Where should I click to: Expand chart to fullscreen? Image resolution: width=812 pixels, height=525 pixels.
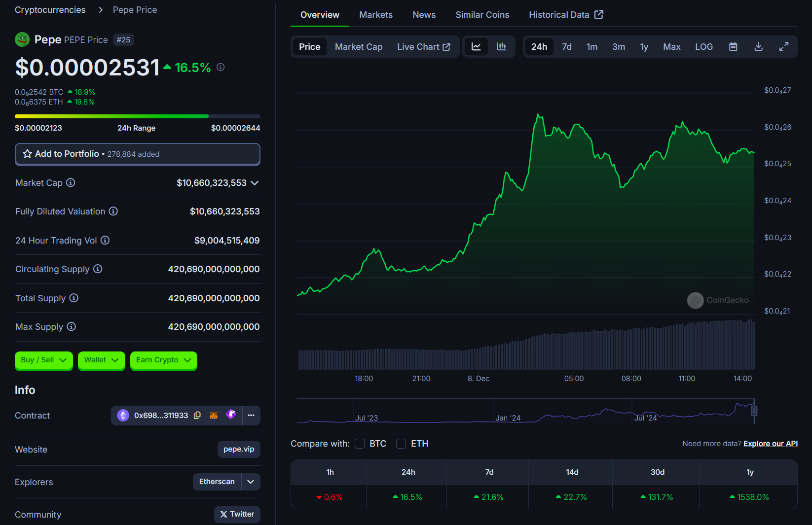783,47
